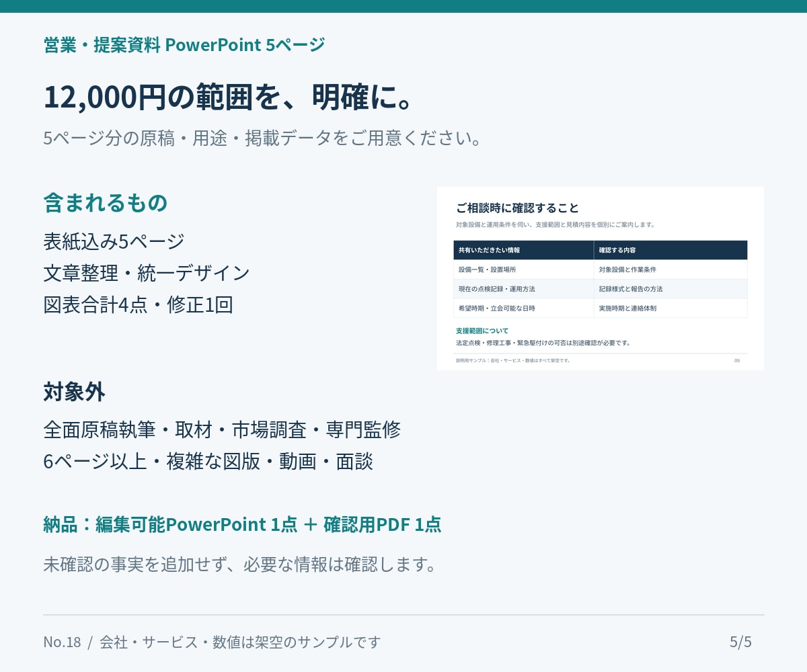
Task: Select the line 全面原稿執筆・取材・市場調査・専門監修
Action: click(x=222, y=429)
